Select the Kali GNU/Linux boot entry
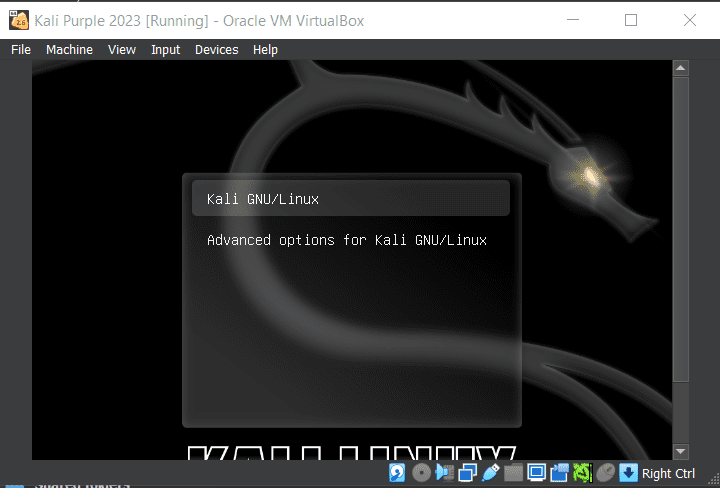Viewport: 720px width, 488px height. (263, 199)
